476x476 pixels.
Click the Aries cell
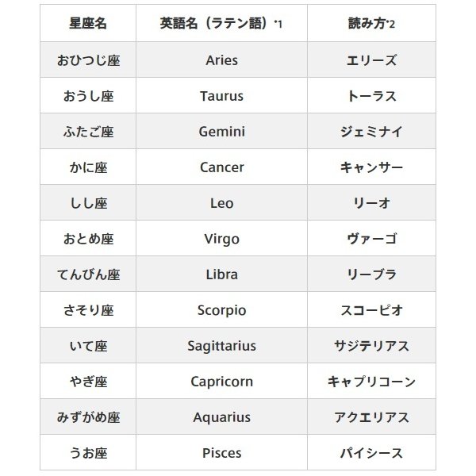click(221, 59)
